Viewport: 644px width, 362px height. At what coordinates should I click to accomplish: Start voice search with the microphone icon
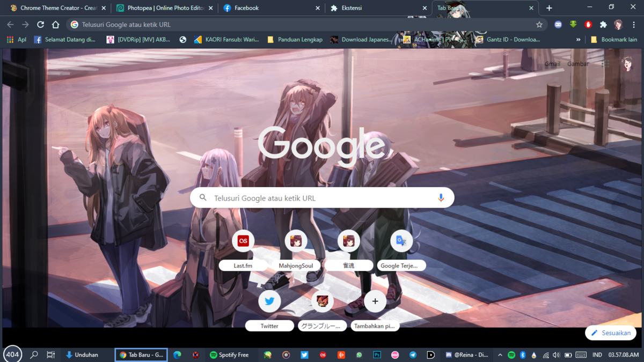(x=441, y=198)
